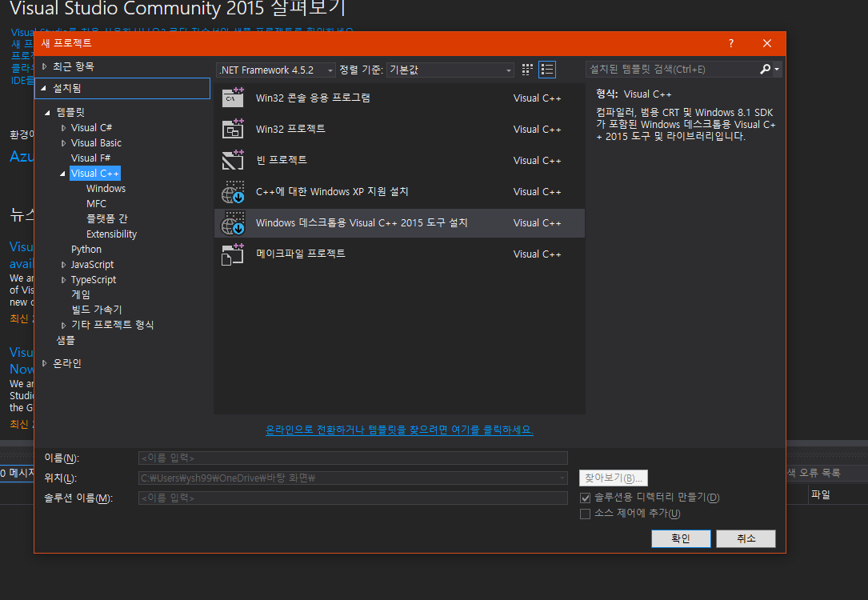
Task: Collapse the Visual C++ tree node
Action: pyautogui.click(x=62, y=174)
